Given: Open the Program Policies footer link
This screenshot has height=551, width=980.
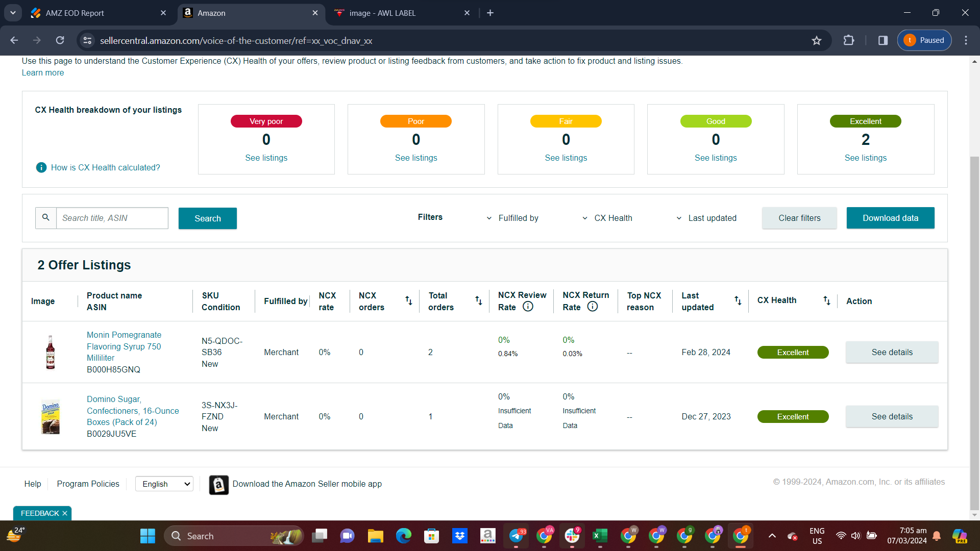Looking at the screenshot, I should click(88, 484).
